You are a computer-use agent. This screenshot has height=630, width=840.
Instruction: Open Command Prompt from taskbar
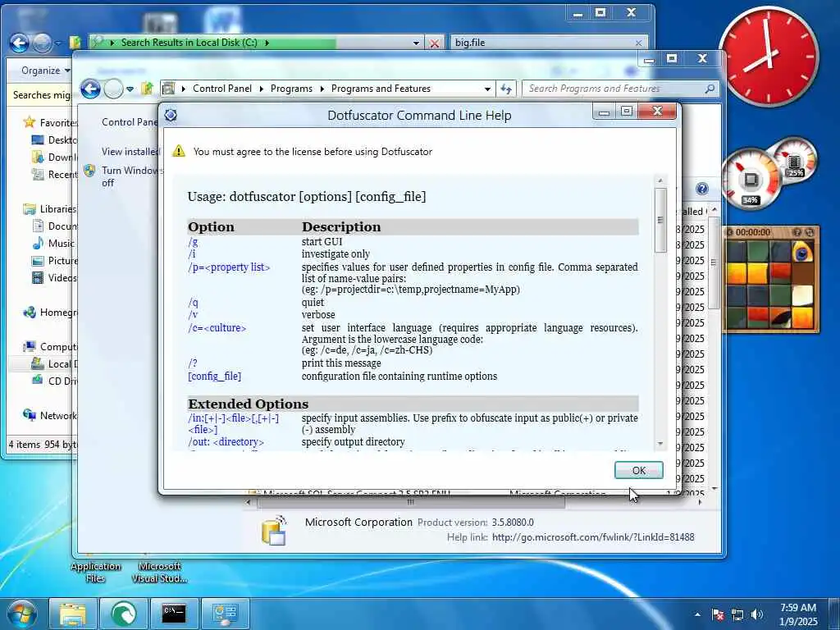174,614
